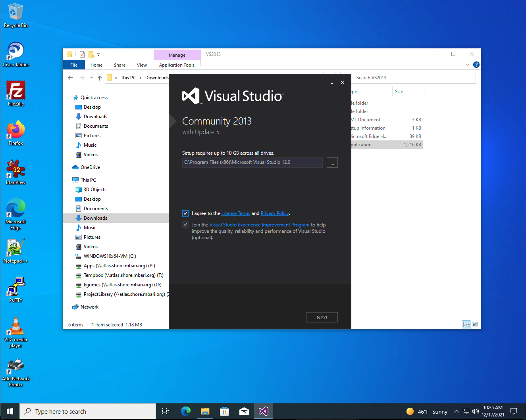Switch to the Application Tools tab
This screenshot has height=420, width=526.
coord(177,65)
